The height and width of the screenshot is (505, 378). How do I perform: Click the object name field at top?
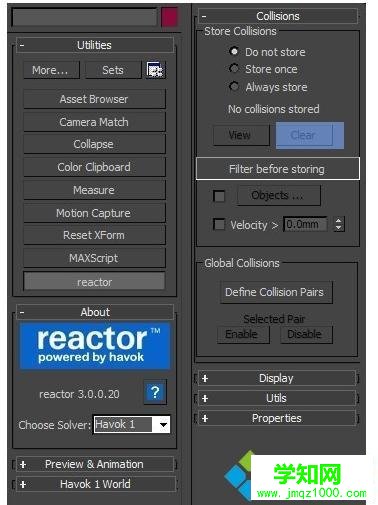tap(85, 17)
